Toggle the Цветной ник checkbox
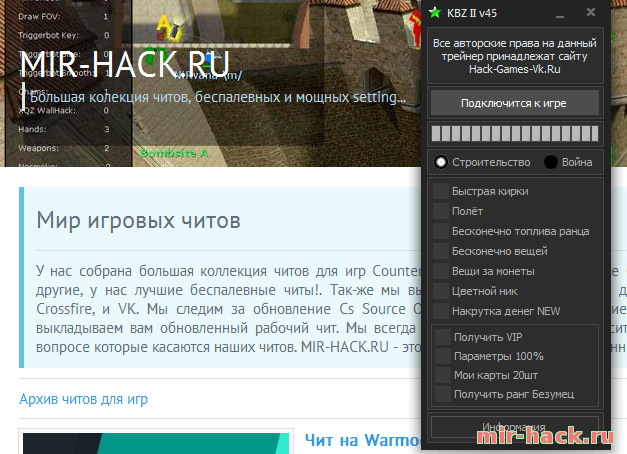Screen dimensions: 627x454 point(441,291)
